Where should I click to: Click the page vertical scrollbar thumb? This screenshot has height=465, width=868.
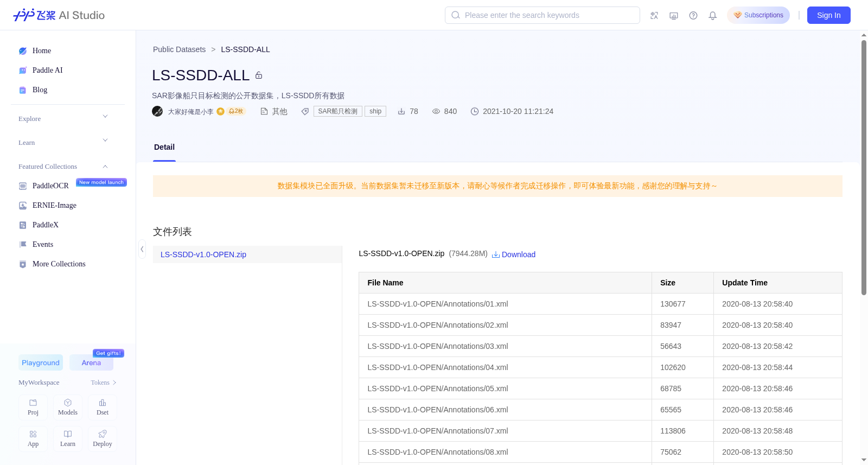[864, 167]
